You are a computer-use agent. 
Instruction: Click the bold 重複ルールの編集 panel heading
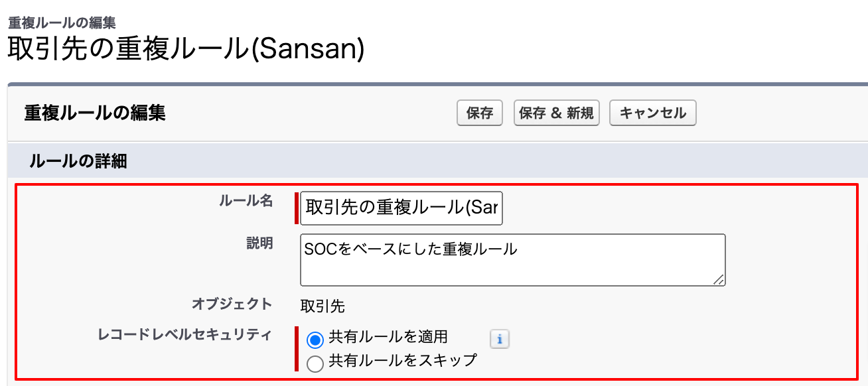click(x=95, y=113)
